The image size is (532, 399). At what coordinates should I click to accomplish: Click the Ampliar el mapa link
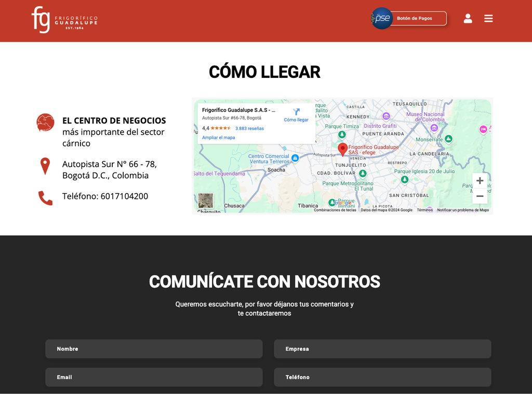218,138
